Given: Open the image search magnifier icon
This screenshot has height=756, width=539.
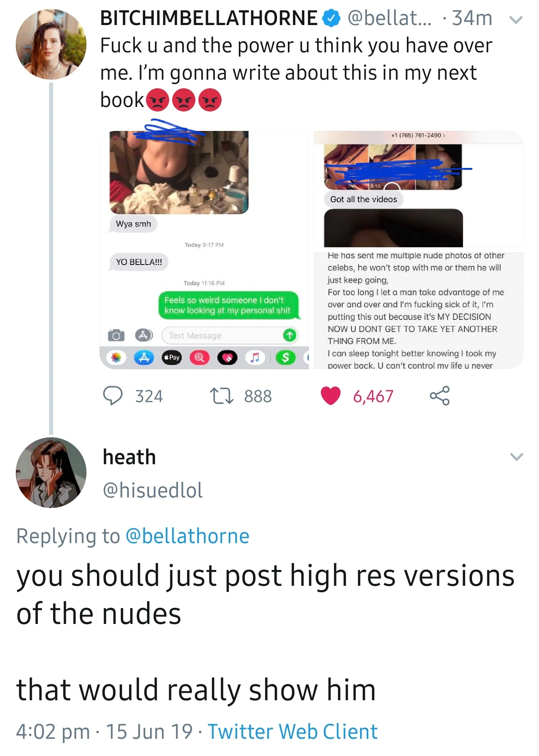Looking at the screenshot, I should pos(199,357).
